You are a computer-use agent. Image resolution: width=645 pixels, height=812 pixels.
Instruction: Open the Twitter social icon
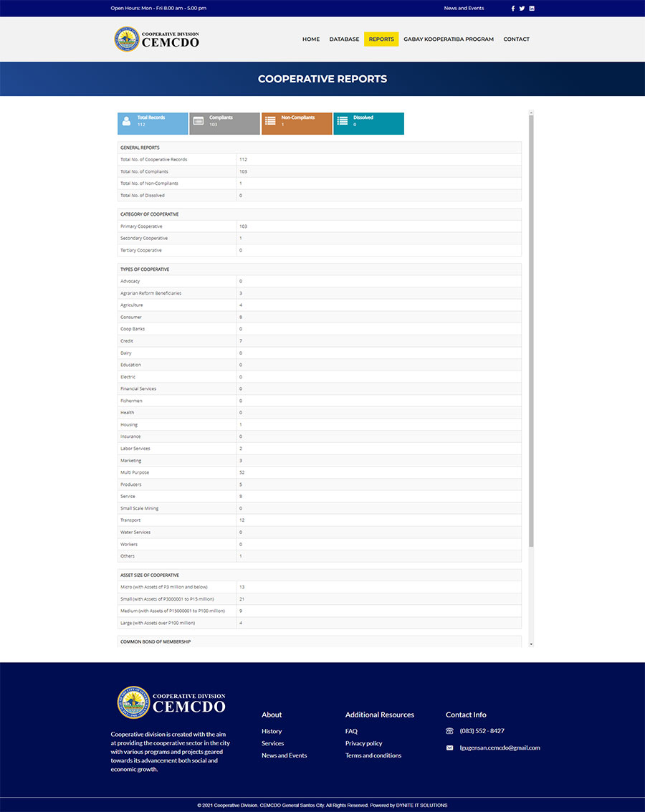(x=522, y=9)
